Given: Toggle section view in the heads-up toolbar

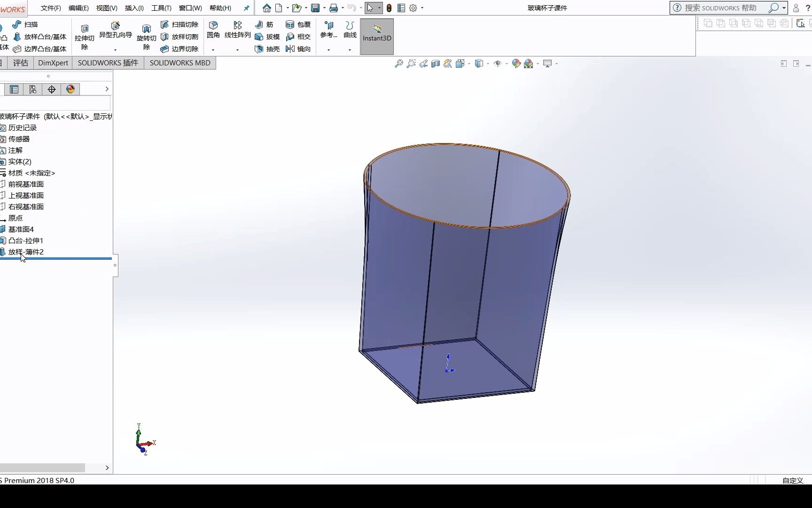Looking at the screenshot, I should (435, 63).
